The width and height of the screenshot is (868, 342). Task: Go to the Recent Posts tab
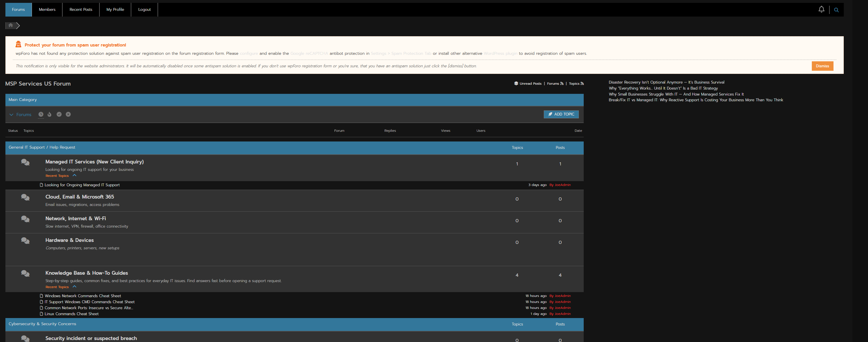click(x=80, y=9)
